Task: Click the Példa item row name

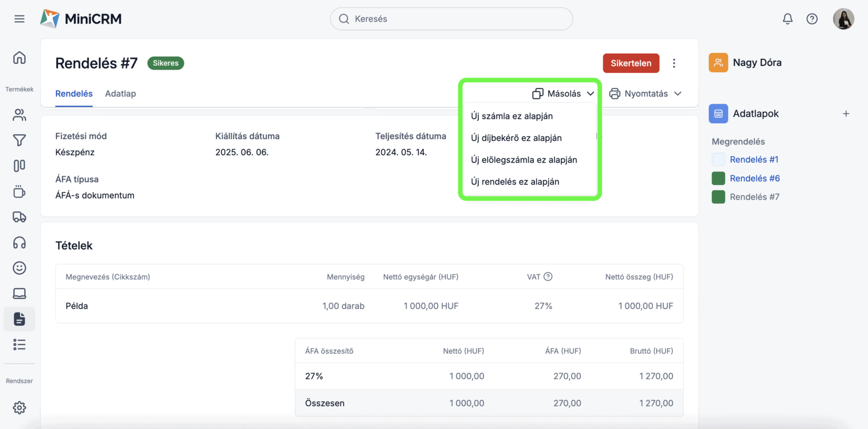Action: tap(77, 306)
